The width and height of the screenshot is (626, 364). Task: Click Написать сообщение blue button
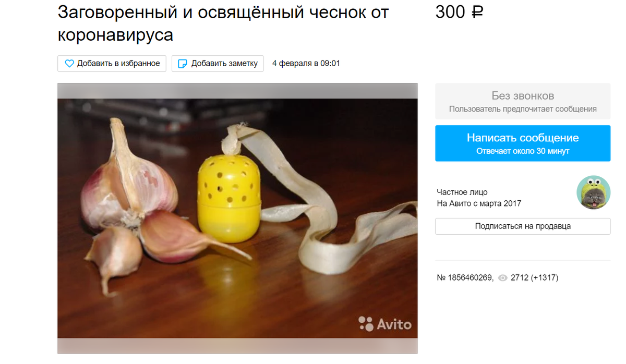[523, 143]
